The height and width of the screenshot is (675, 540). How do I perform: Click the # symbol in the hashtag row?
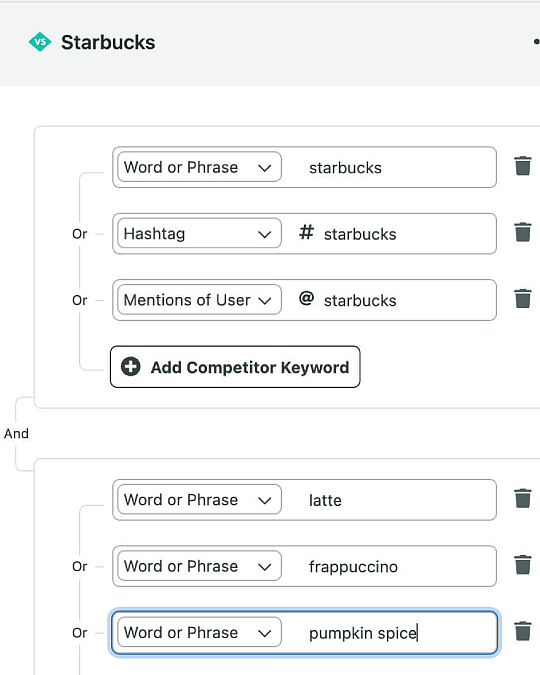click(x=306, y=232)
